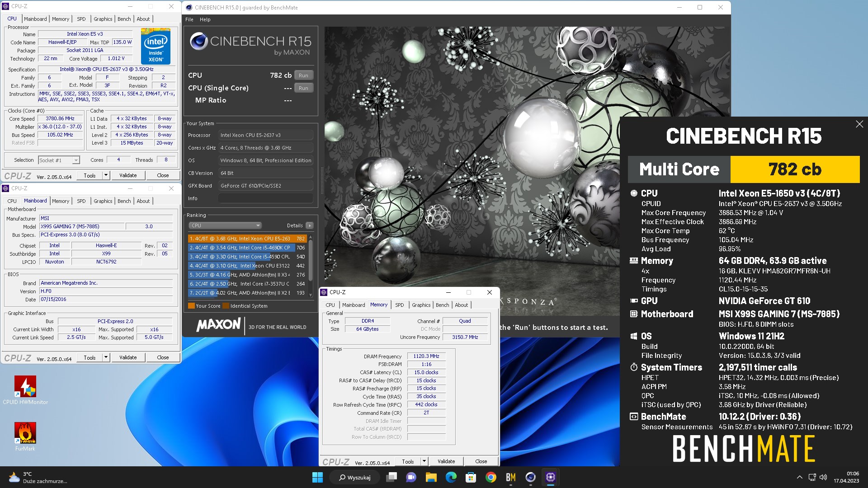Open Memory tab in top CPU-Z window
Image resolution: width=868 pixels, height=488 pixels.
point(61,19)
